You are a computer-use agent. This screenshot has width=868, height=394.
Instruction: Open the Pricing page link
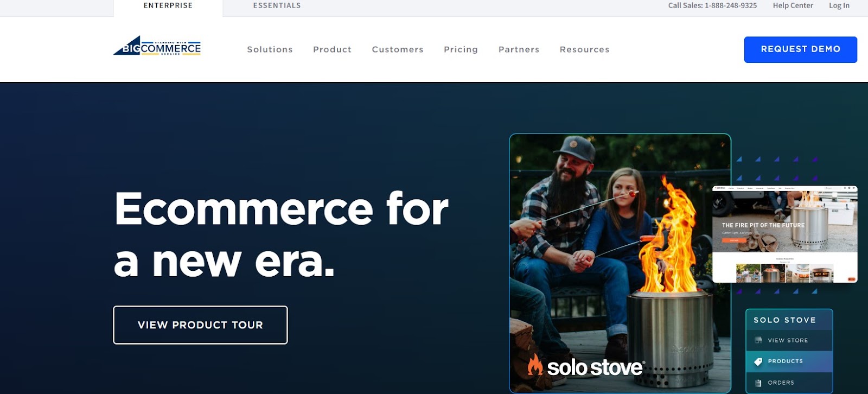[x=461, y=49]
